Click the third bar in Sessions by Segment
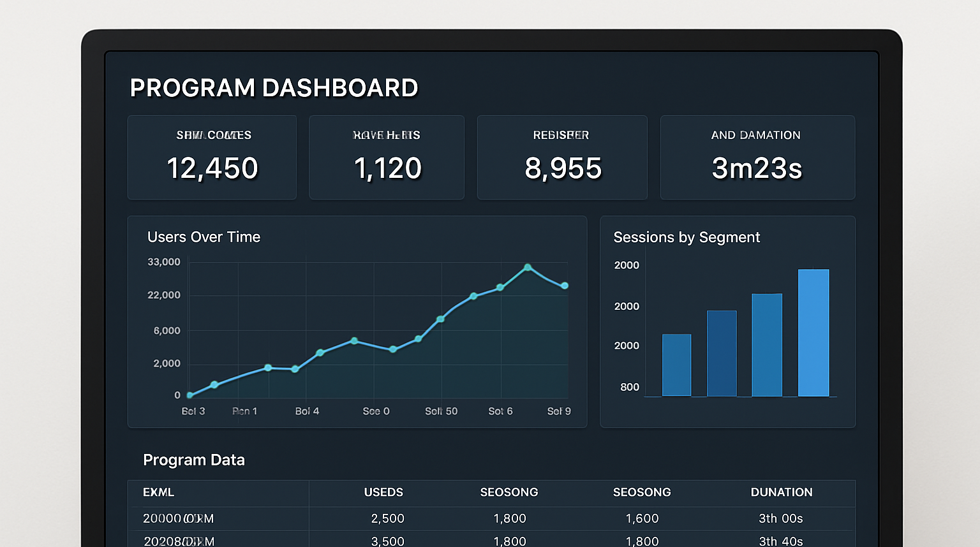Viewport: 980px width, 547px height. coord(767,345)
